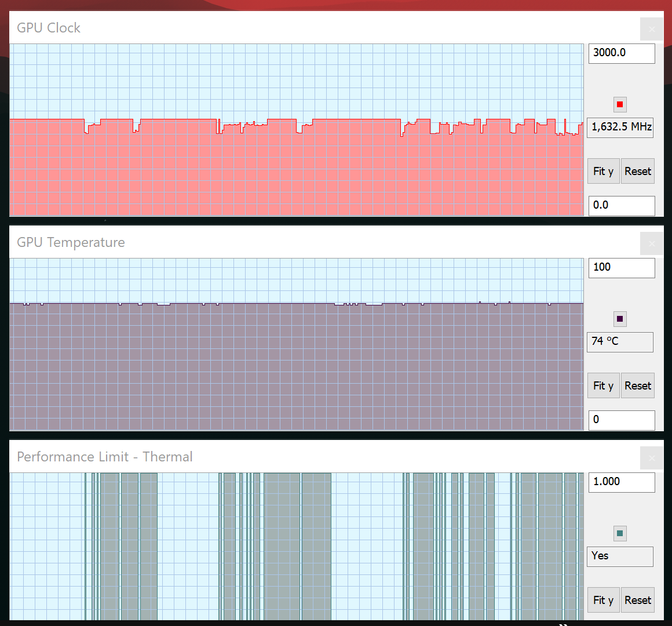Close the GPU Clock graph panel
672x626 pixels.
coord(652,29)
